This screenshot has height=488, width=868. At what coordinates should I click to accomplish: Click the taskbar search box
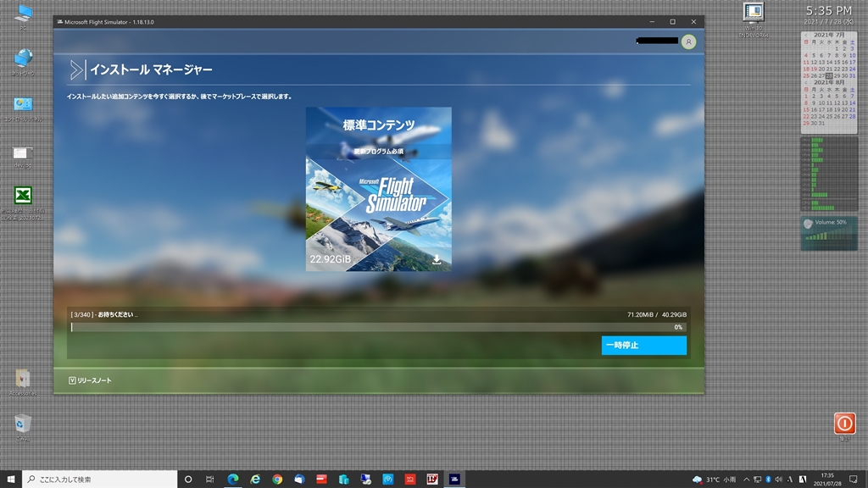[x=100, y=480]
